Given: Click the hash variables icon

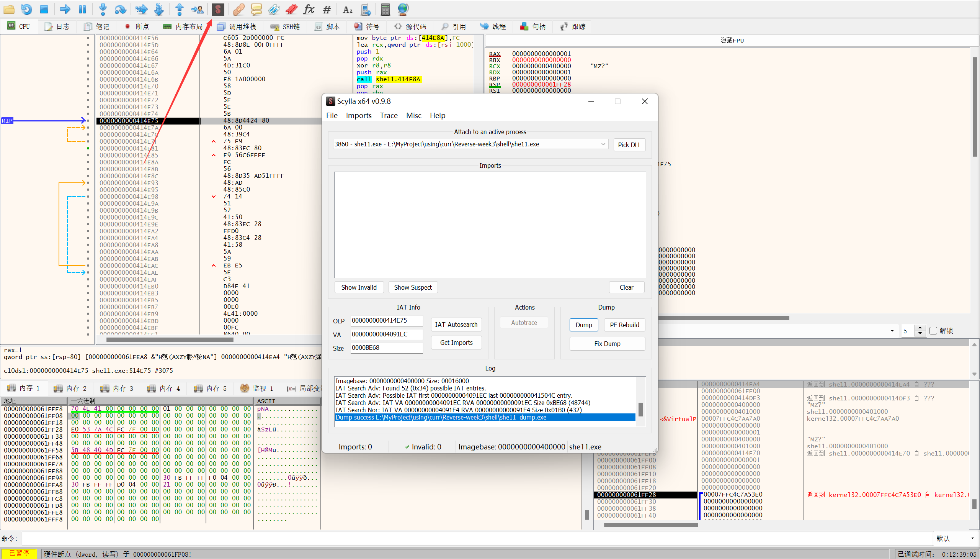Looking at the screenshot, I should click(327, 9).
